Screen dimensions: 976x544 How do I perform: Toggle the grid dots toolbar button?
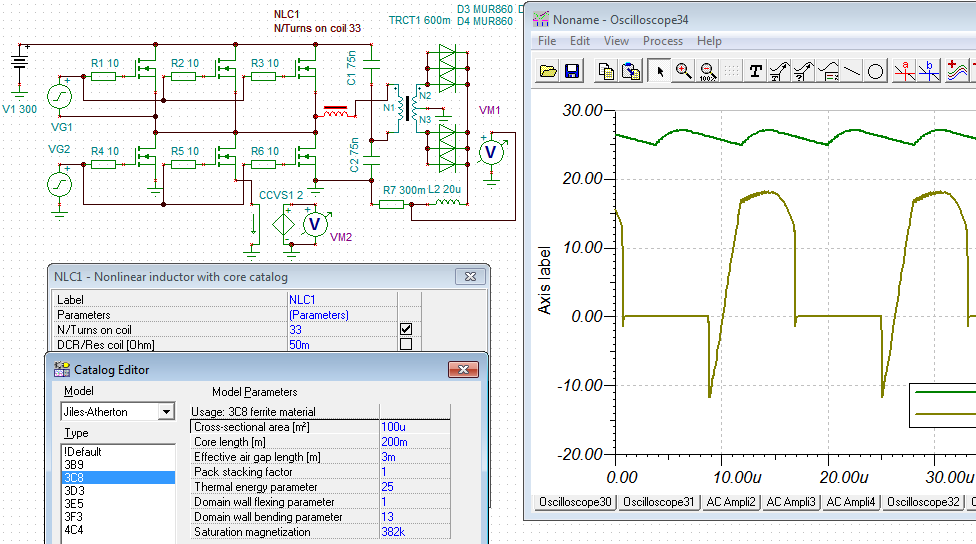(731, 71)
